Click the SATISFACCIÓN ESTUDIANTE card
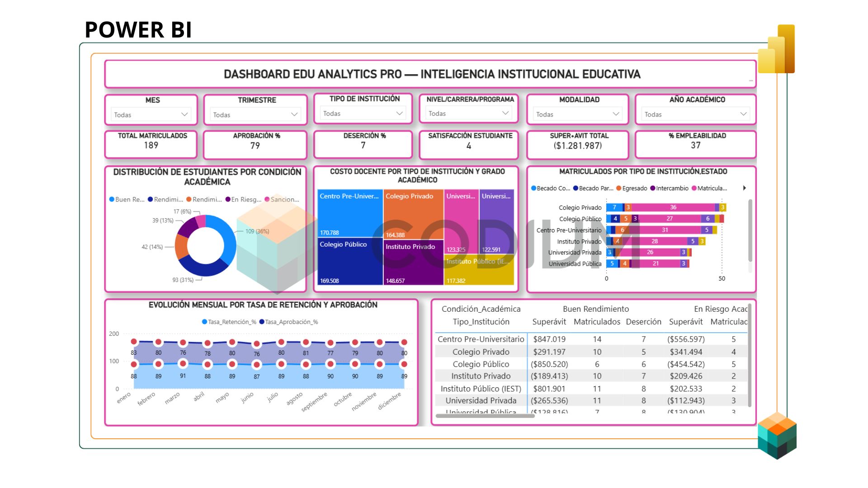The width and height of the screenshot is (868, 488). click(x=468, y=145)
